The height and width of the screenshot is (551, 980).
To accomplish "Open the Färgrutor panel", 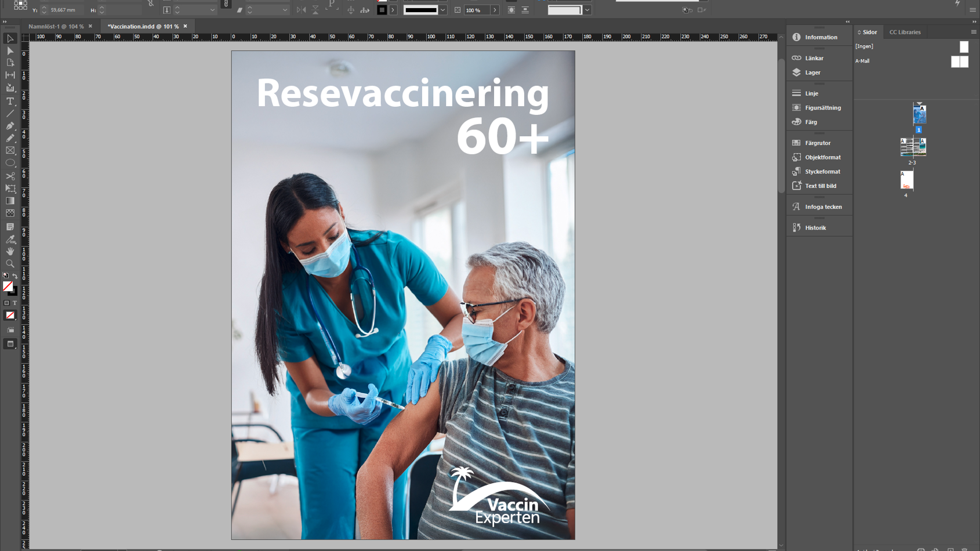I will pos(817,143).
